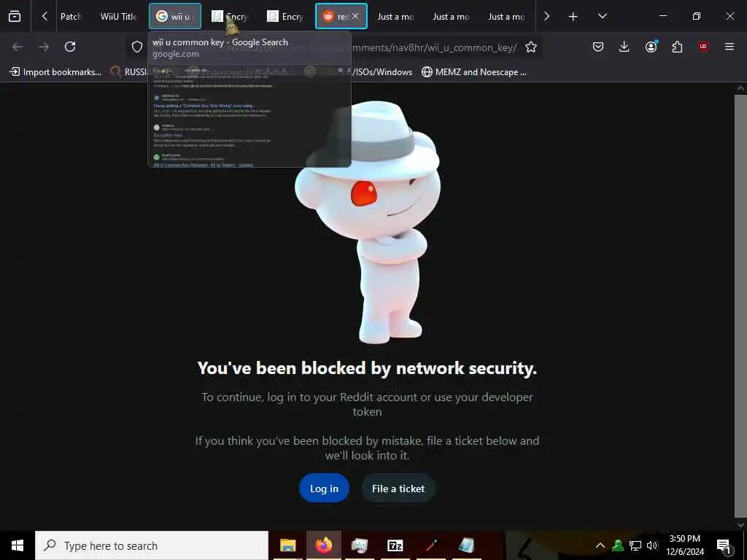
Task: Switch to wii u Google Search tab
Action: click(x=175, y=16)
